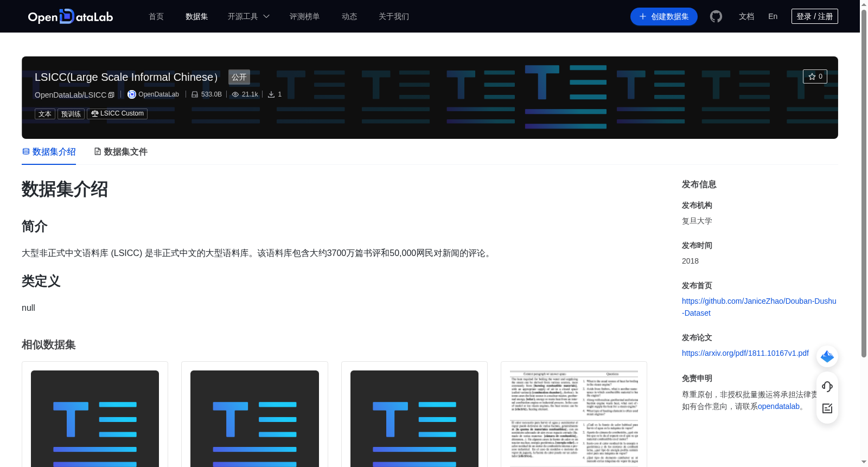
Task: Click the views eye icon
Action: (235, 94)
